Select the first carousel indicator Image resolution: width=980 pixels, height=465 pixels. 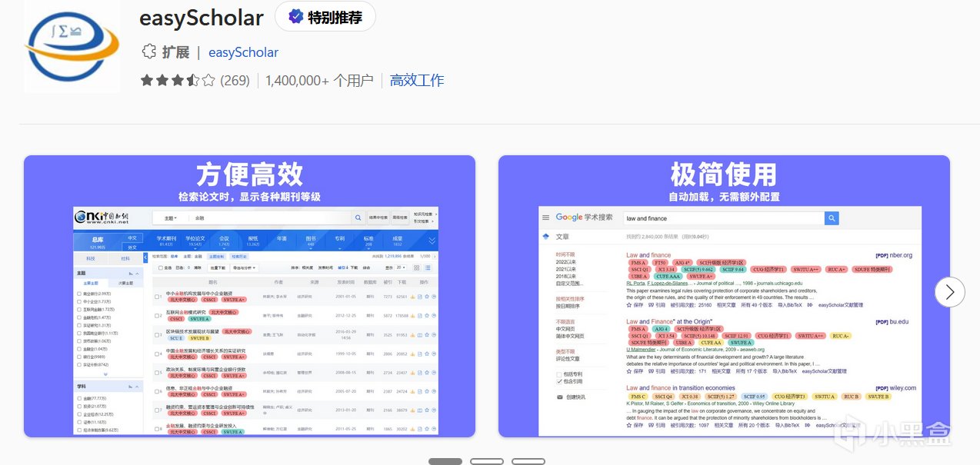(x=445, y=461)
